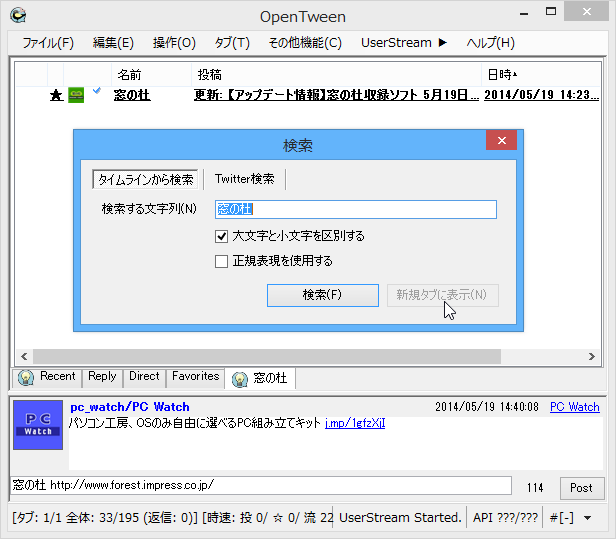The image size is (616, 539).
Task: Switch to タイムラインから検索 tab
Action: 145,180
